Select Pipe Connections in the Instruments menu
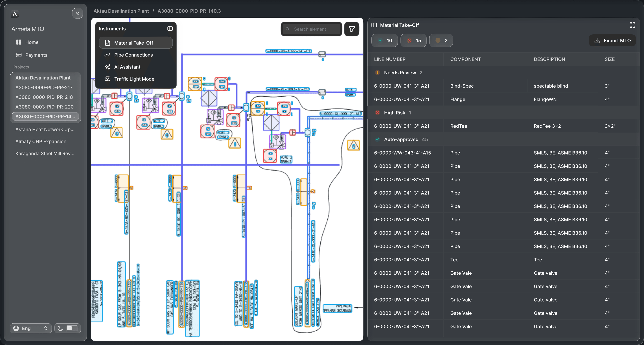Viewport: 644px width, 345px height. (x=133, y=55)
